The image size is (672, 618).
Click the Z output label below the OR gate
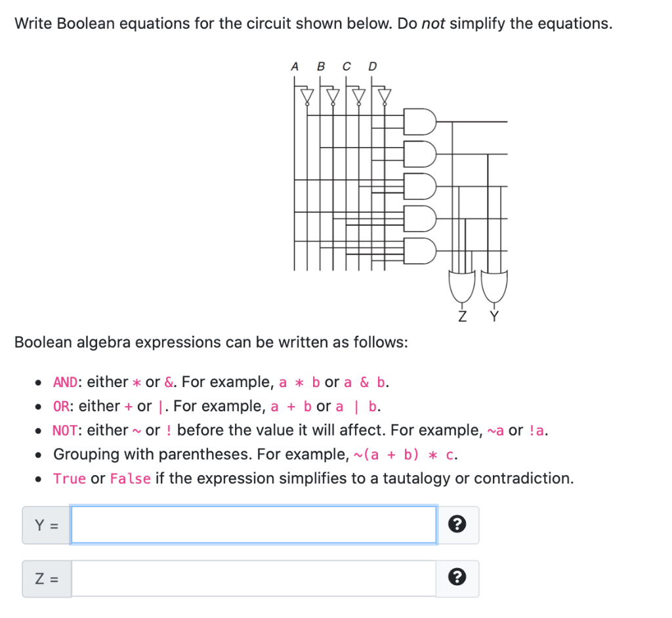coord(463,316)
